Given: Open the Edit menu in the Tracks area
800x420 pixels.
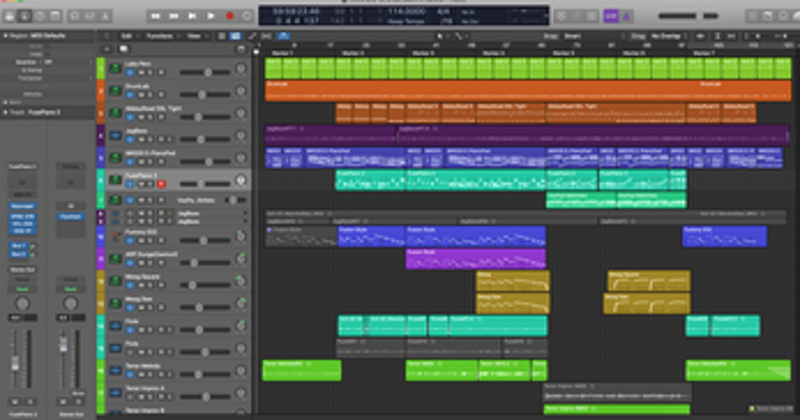Looking at the screenshot, I should [x=128, y=36].
